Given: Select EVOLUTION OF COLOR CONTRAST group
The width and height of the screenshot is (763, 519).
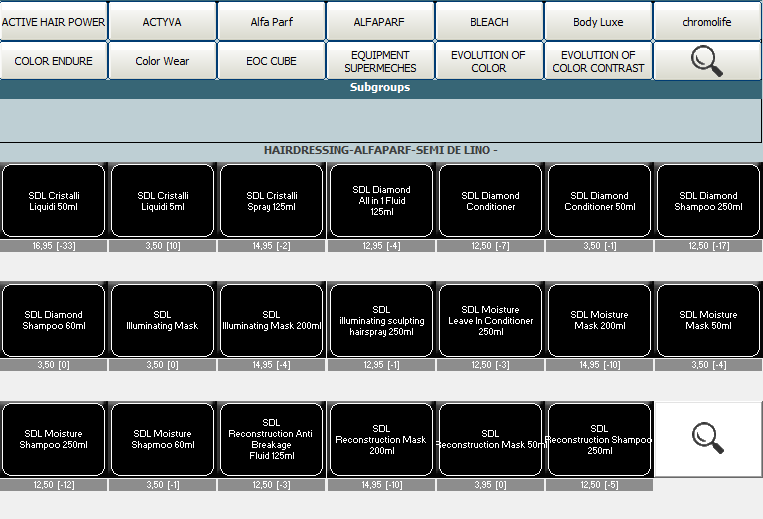Looking at the screenshot, I should pyautogui.click(x=598, y=61).
